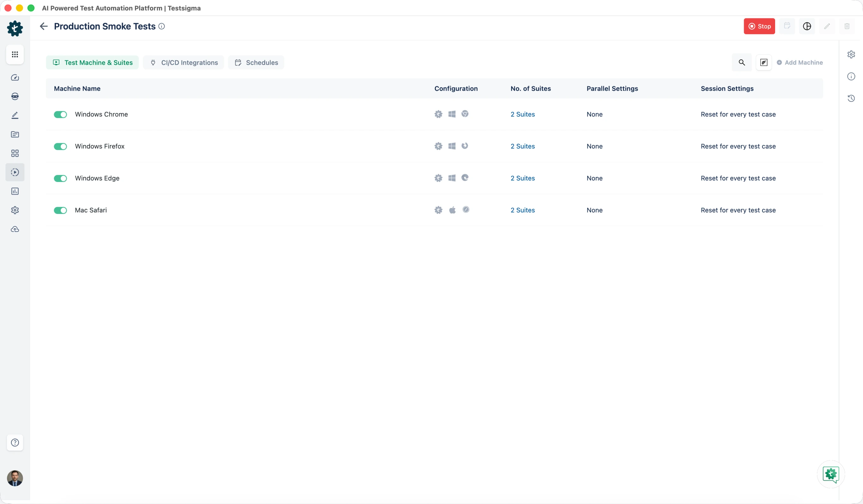Click the info icon next to the plan title

(x=162, y=26)
